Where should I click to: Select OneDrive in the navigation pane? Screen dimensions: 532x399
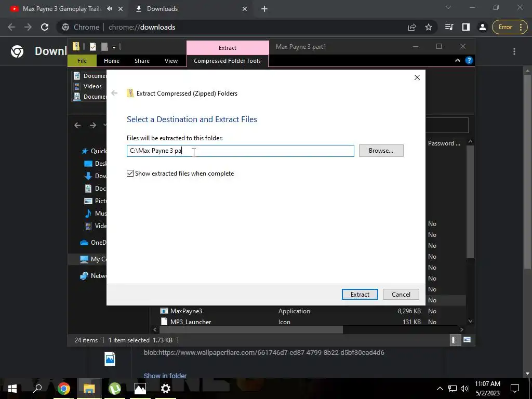click(x=94, y=243)
